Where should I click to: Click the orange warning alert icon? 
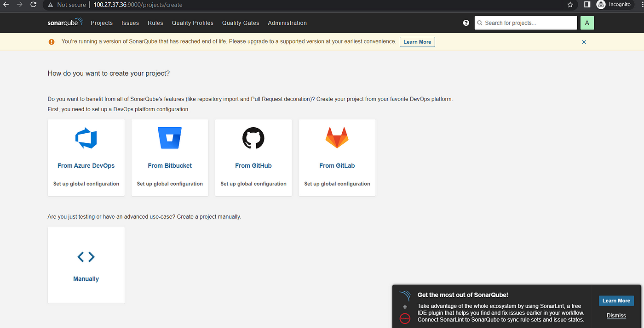(x=52, y=42)
